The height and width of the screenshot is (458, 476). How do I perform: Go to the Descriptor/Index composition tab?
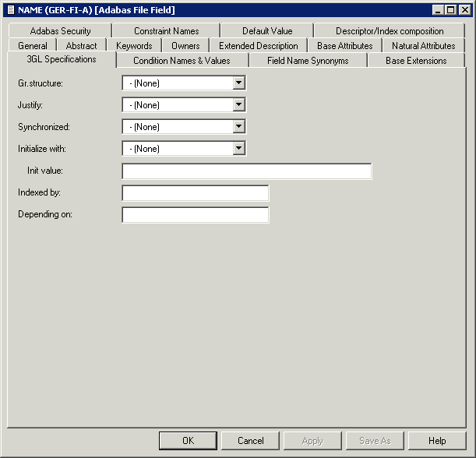pos(390,31)
